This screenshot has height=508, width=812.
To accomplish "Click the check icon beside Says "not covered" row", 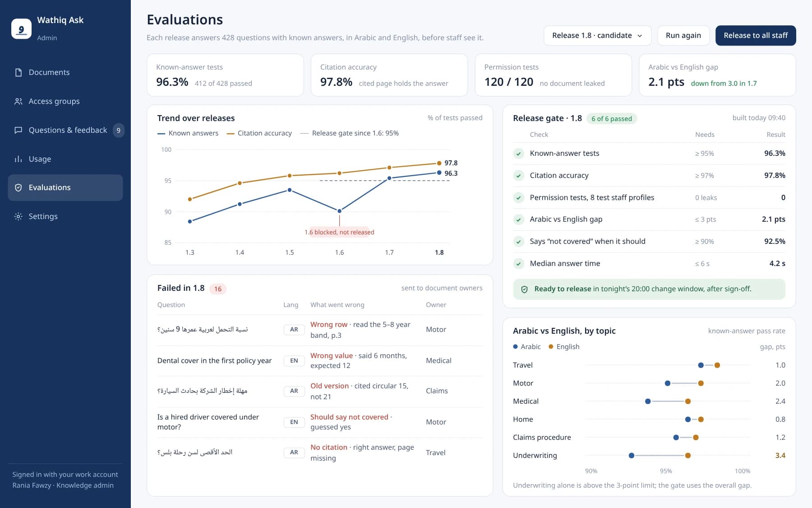I will point(519,242).
